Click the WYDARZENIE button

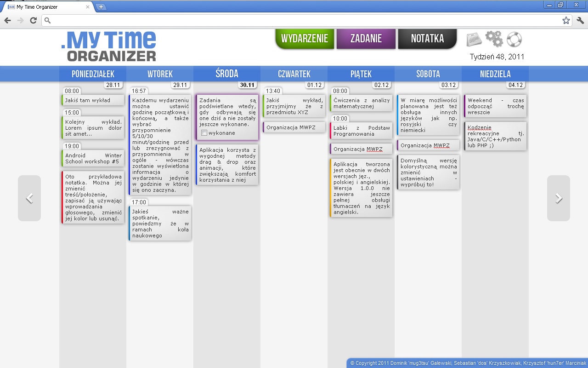point(305,39)
